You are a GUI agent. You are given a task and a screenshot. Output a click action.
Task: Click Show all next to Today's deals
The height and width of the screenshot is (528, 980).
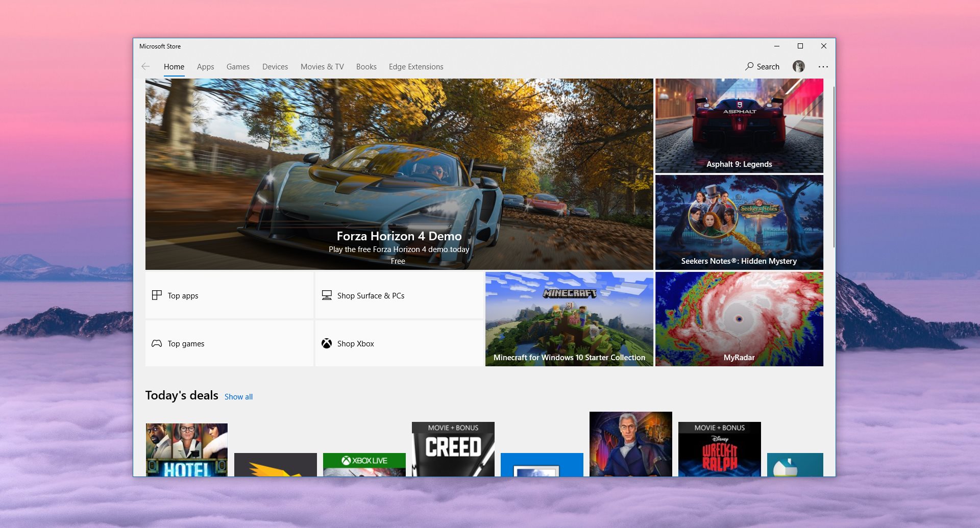(238, 397)
